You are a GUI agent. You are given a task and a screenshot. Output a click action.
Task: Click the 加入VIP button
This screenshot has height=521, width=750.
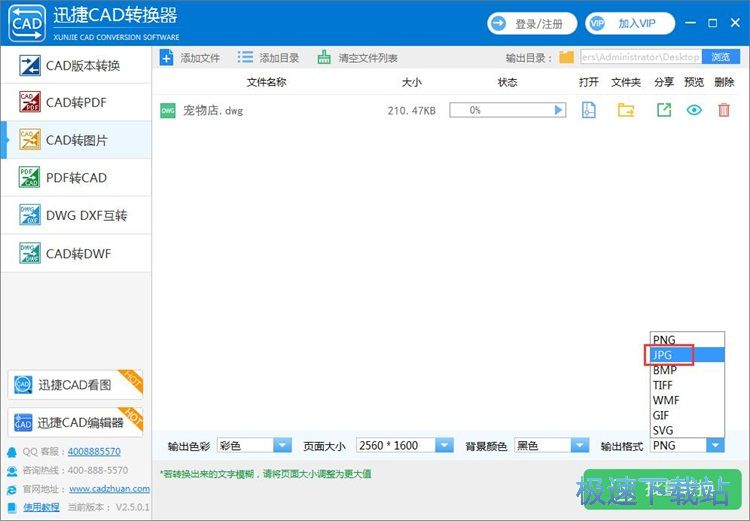tap(630, 23)
